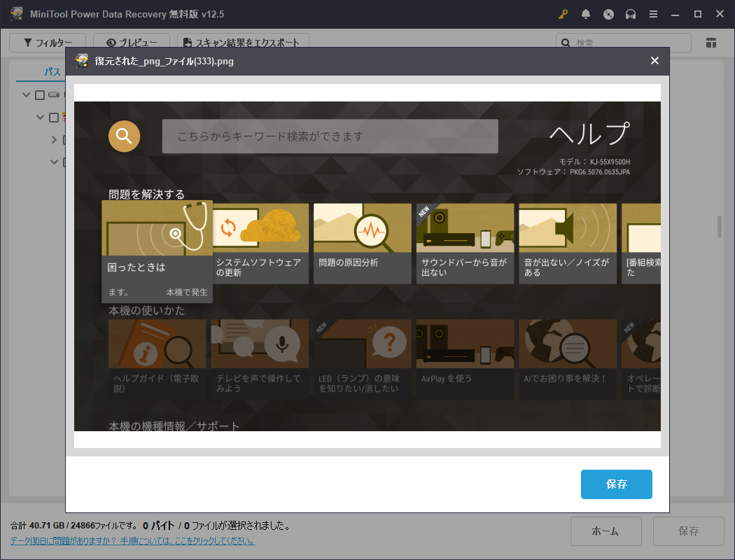This screenshot has width=735, height=560.
Task: Click the blue 保存 button in preview dialog
Action: point(617,484)
